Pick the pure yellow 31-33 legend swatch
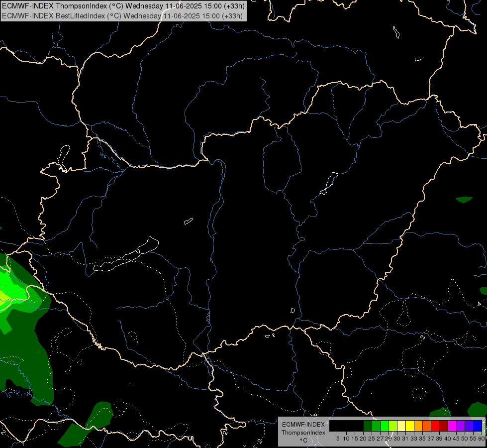This screenshot has width=487, height=448. [410, 426]
